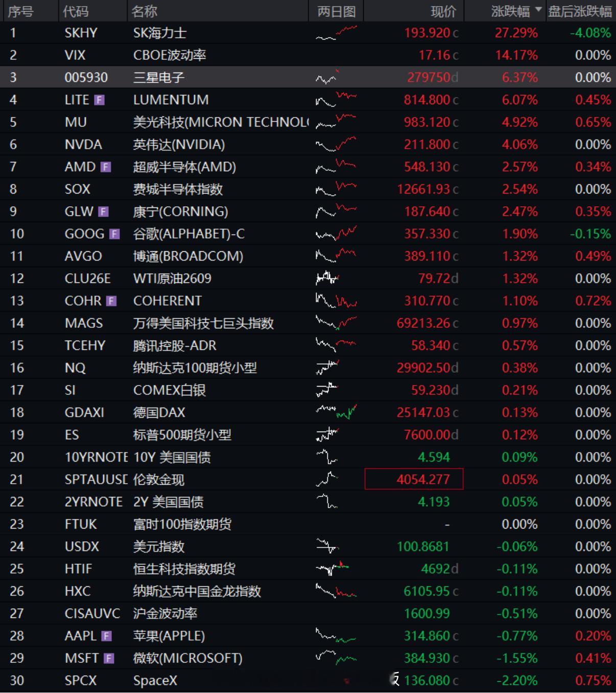This screenshot has width=616, height=693.
Task: Click the name 谷歌(ALPHABET)-C
Action: click(188, 234)
